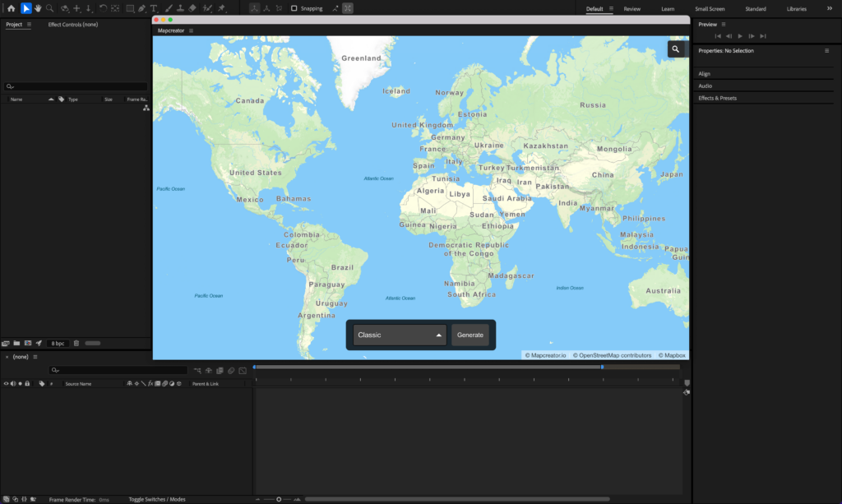Select the Selection arrow tool
The image size is (842, 504).
point(25,8)
